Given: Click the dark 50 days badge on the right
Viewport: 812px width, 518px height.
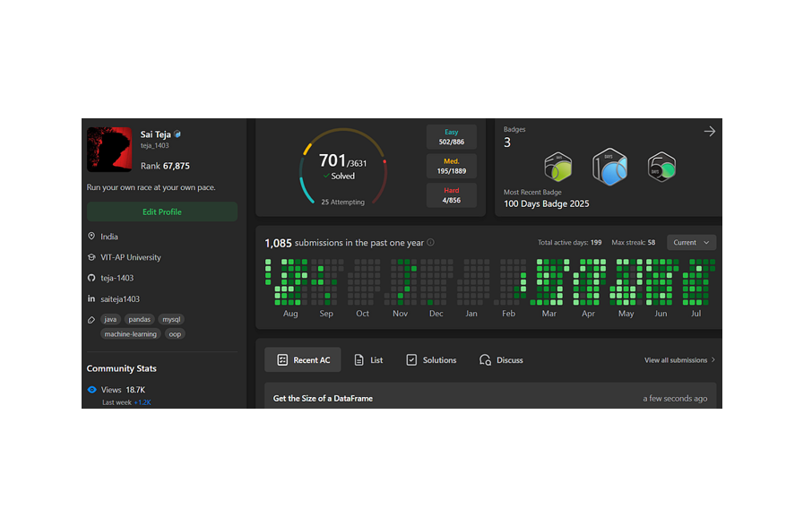Looking at the screenshot, I should 661,167.
